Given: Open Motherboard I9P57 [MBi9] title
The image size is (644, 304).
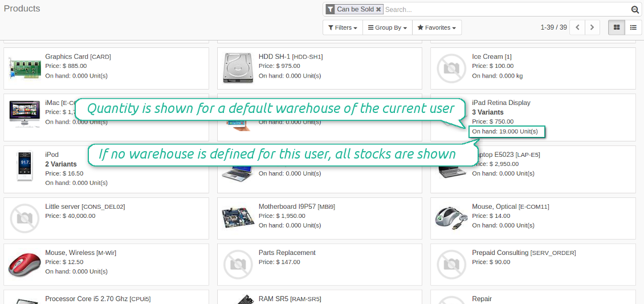Looking at the screenshot, I should [296, 206].
